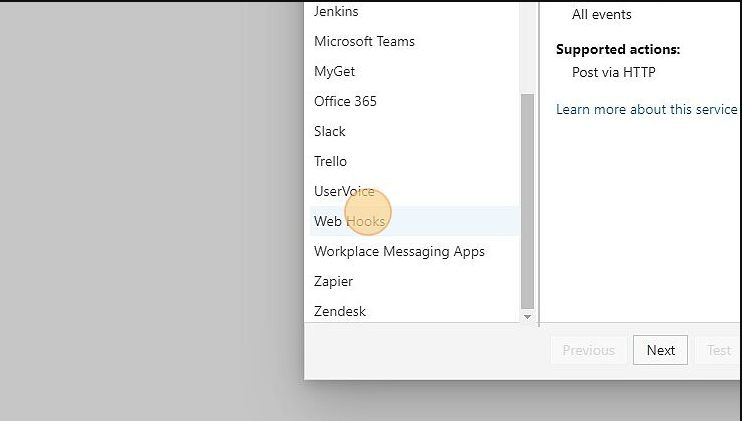Click the service list scrollbar down arrow
This screenshot has height=421, width=742.
(x=528, y=316)
